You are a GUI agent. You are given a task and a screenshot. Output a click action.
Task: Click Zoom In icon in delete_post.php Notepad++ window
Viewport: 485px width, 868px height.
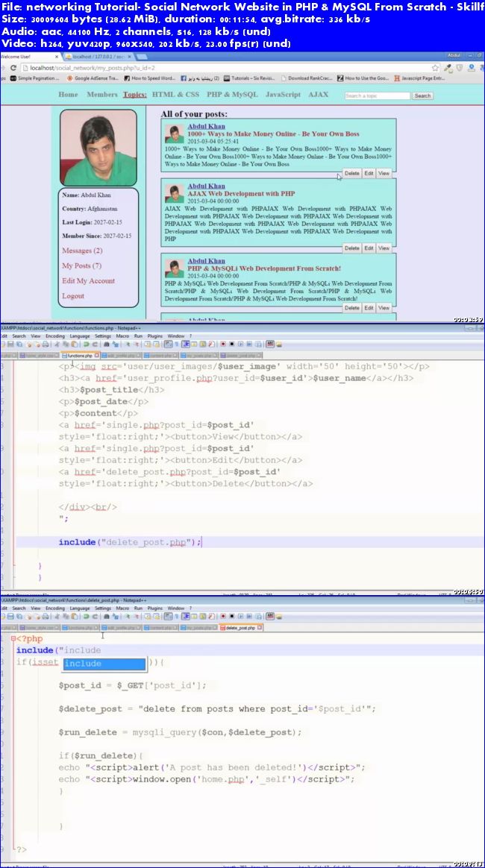128,615
